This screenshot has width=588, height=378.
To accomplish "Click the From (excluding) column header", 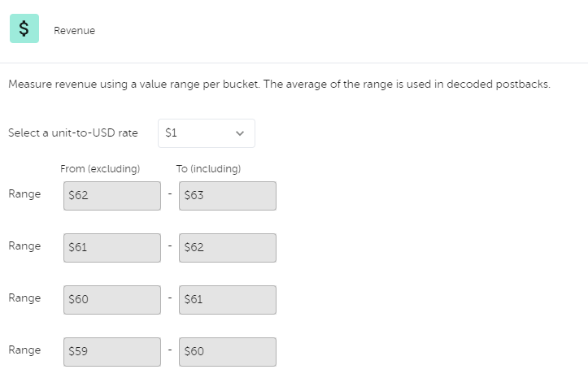I will point(100,169).
